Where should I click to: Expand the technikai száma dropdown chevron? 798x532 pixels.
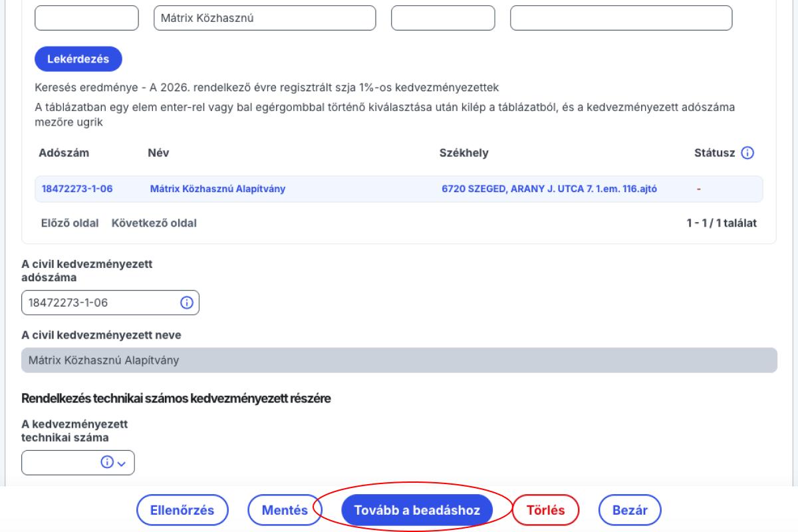coord(121,463)
